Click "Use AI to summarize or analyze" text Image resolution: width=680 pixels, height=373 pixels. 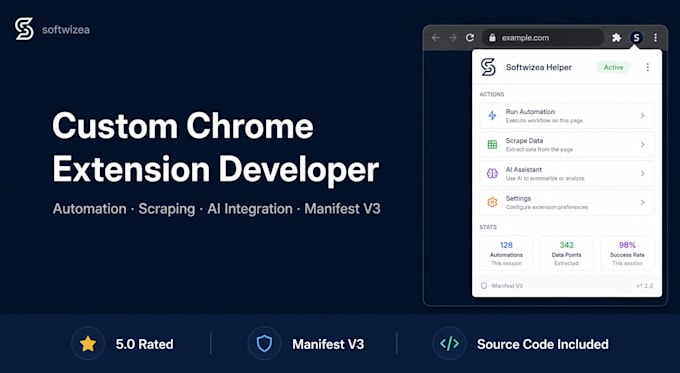(545, 178)
